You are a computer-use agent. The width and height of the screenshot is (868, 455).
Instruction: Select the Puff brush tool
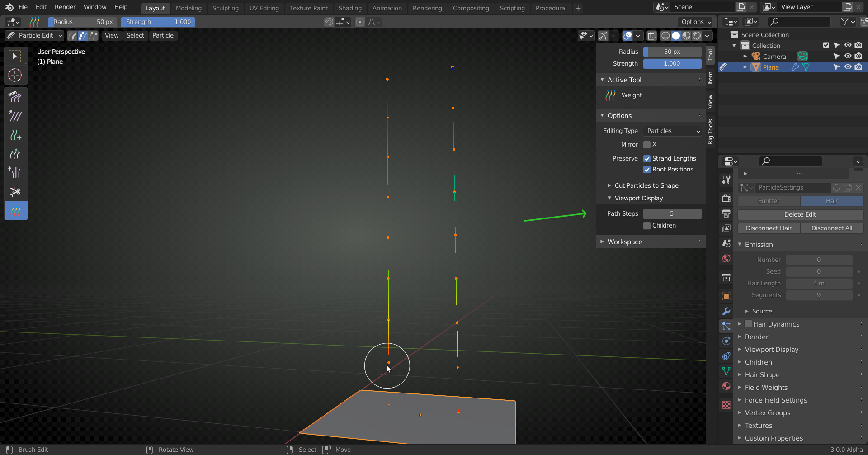[x=15, y=172]
